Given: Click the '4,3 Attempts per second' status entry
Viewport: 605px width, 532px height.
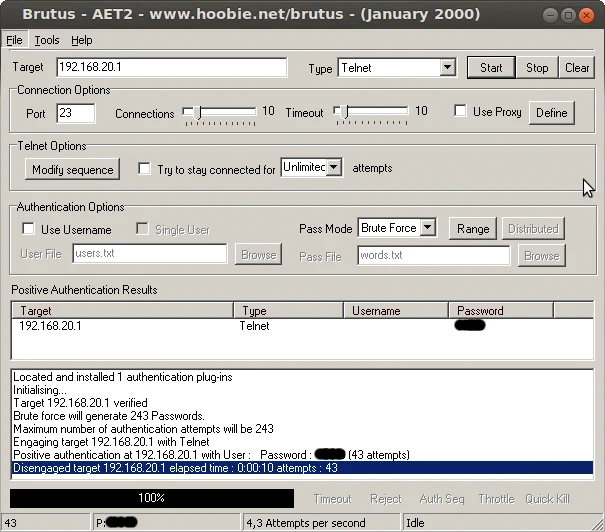Looking at the screenshot, I should coord(321,523).
